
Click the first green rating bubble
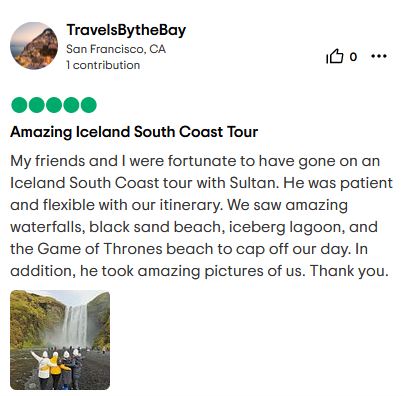point(19,105)
